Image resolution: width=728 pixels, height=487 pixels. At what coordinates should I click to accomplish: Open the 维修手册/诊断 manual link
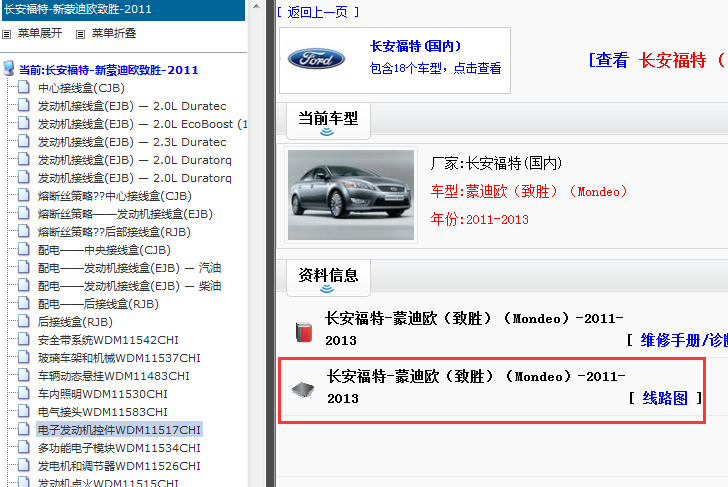pyautogui.click(x=683, y=340)
